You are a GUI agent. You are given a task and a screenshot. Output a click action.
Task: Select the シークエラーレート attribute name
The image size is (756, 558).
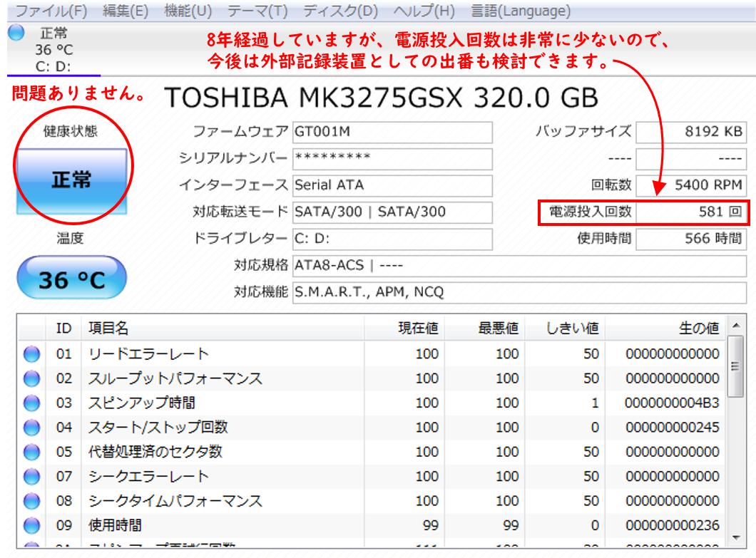(148, 477)
